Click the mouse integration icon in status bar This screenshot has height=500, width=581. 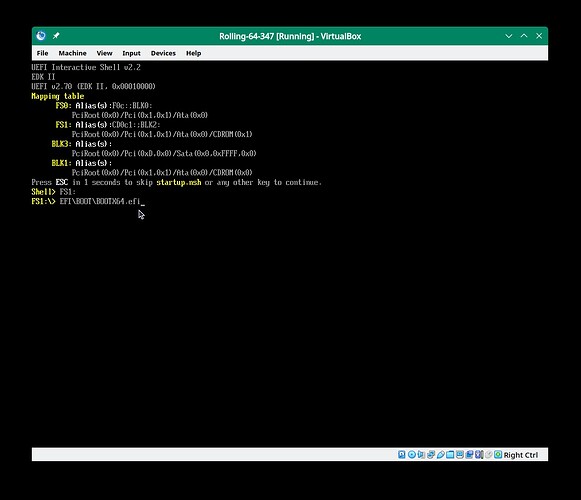[489, 454]
